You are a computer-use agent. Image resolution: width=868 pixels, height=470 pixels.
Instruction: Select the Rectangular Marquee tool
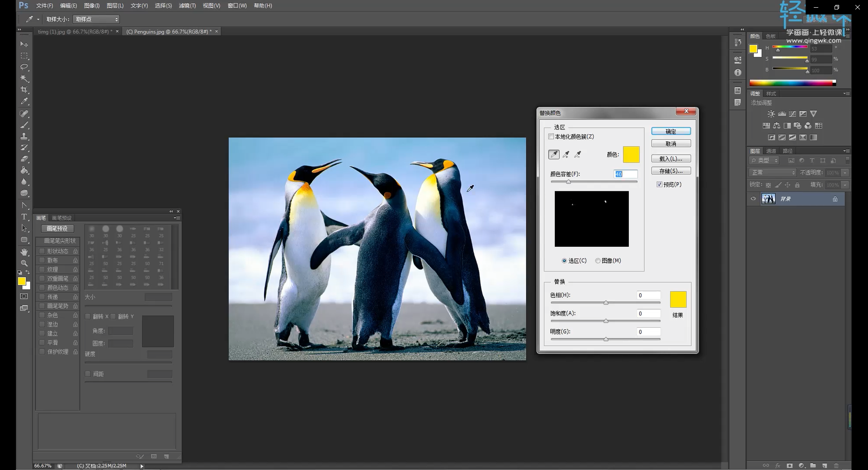point(24,56)
